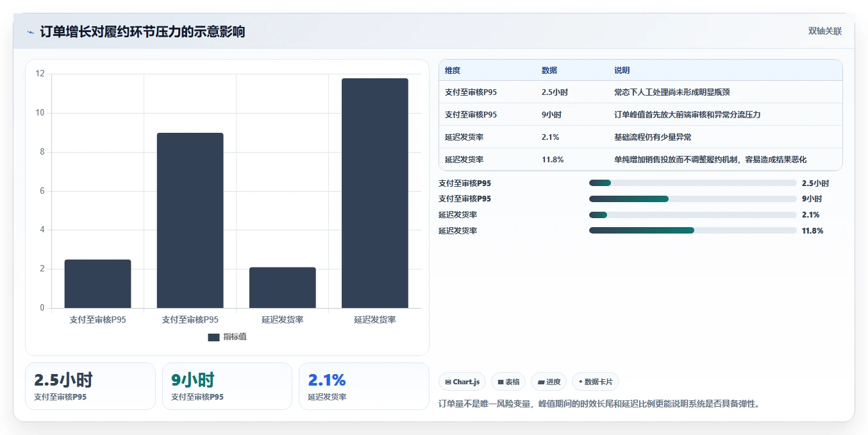Select the 数据卡片 tag chip
Viewport: 868px width, 435px height.
coord(596,382)
